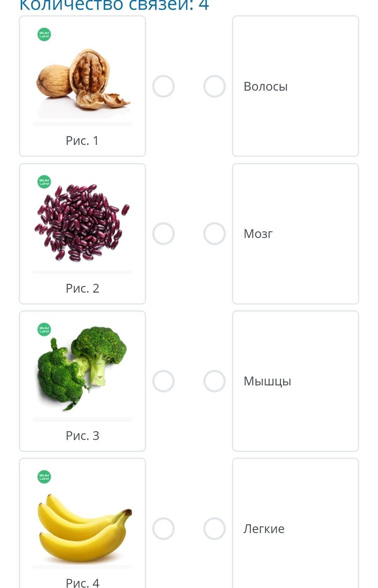Click the green logo badge above the bananas

pos(44,477)
